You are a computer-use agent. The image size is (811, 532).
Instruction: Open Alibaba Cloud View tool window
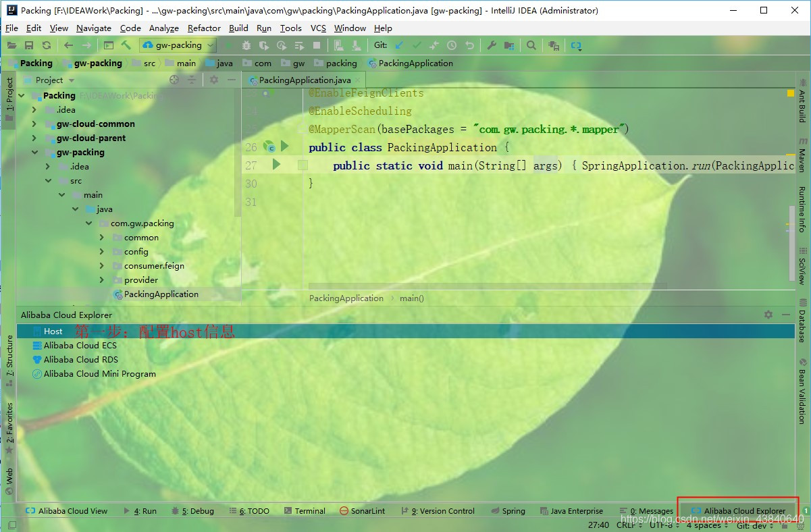coord(66,511)
